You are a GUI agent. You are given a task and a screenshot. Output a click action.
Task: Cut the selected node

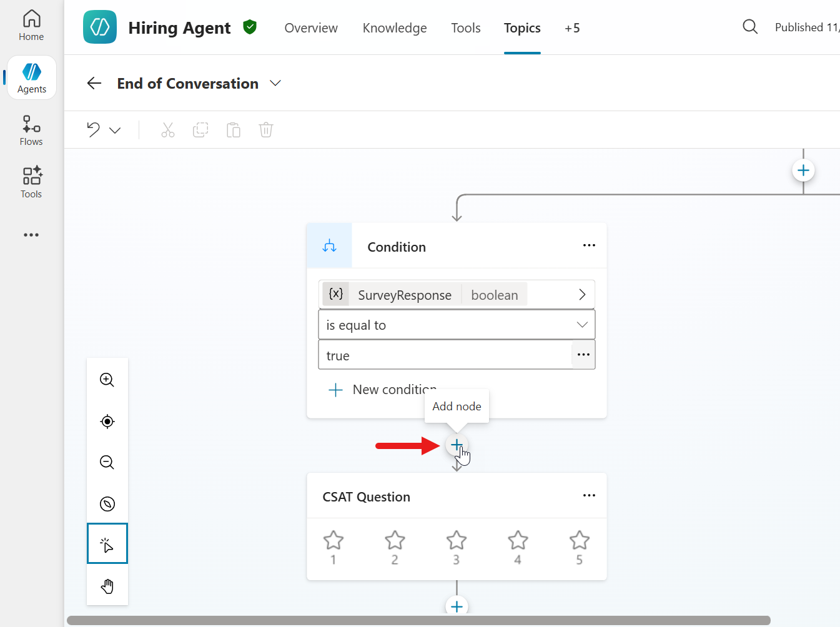167,130
